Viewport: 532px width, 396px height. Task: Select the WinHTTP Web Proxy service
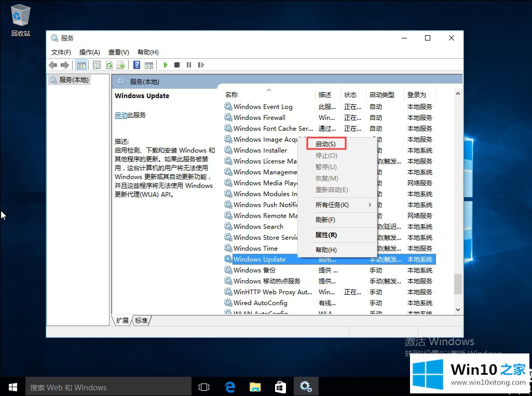[x=330, y=292]
